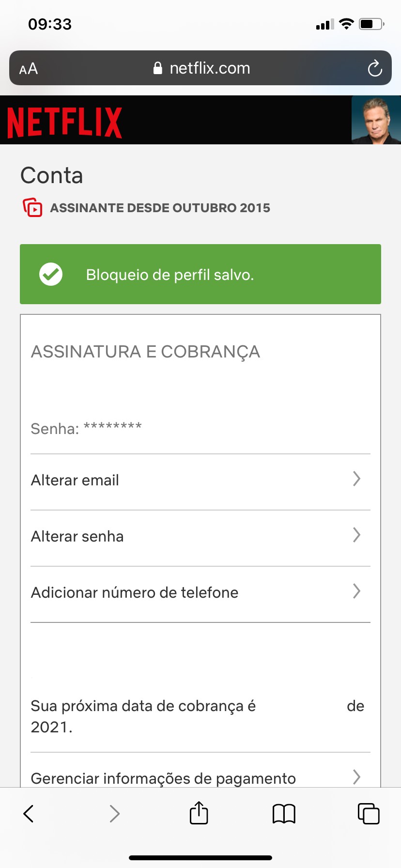Viewport: 401px width, 868px height.
Task: Tap the Safari forward arrow
Action: (x=114, y=814)
